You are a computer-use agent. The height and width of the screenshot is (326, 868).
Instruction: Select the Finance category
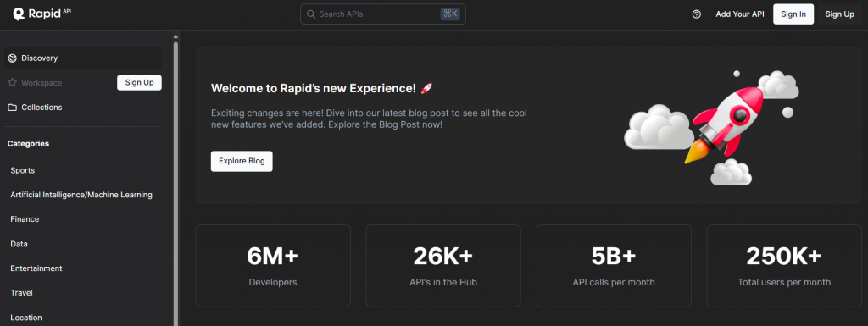[25, 219]
